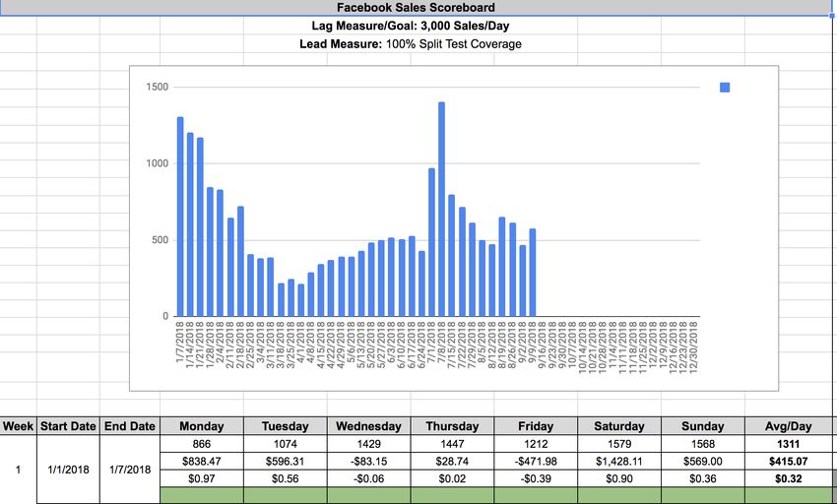The image size is (837, 504).
Task: Click the 7/1/2018 bar in chart
Action: pos(431,242)
